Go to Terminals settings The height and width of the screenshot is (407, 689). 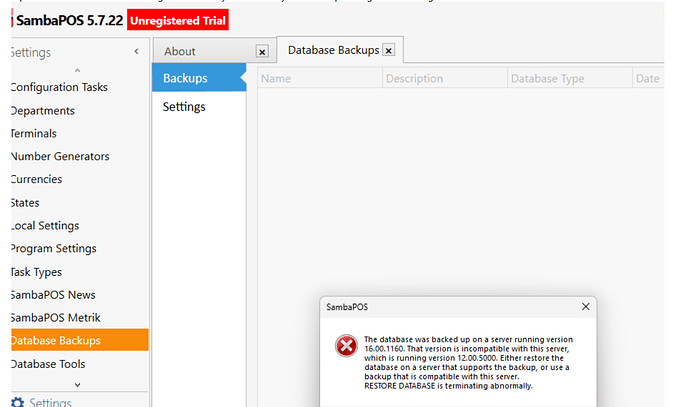[33, 134]
